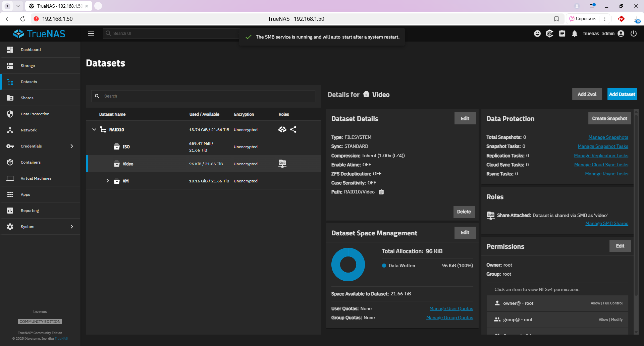Collapse the RAID10 dataset tree
The image size is (644, 346).
tap(94, 129)
